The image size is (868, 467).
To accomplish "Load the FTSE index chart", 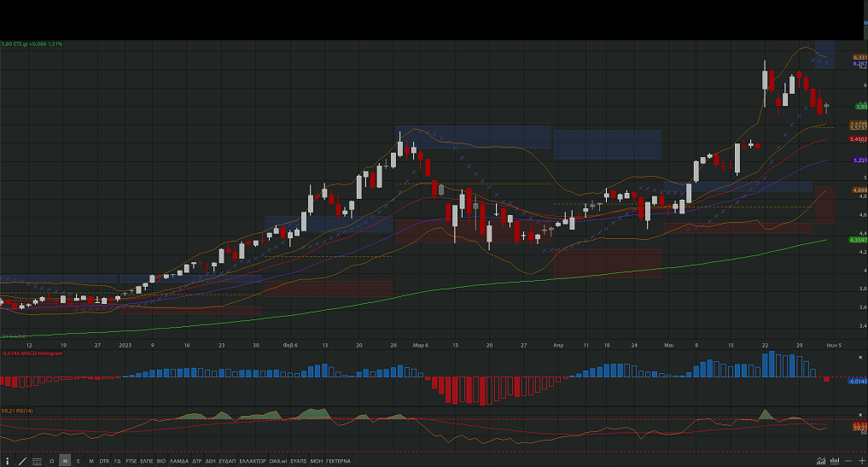I will pos(131,461).
